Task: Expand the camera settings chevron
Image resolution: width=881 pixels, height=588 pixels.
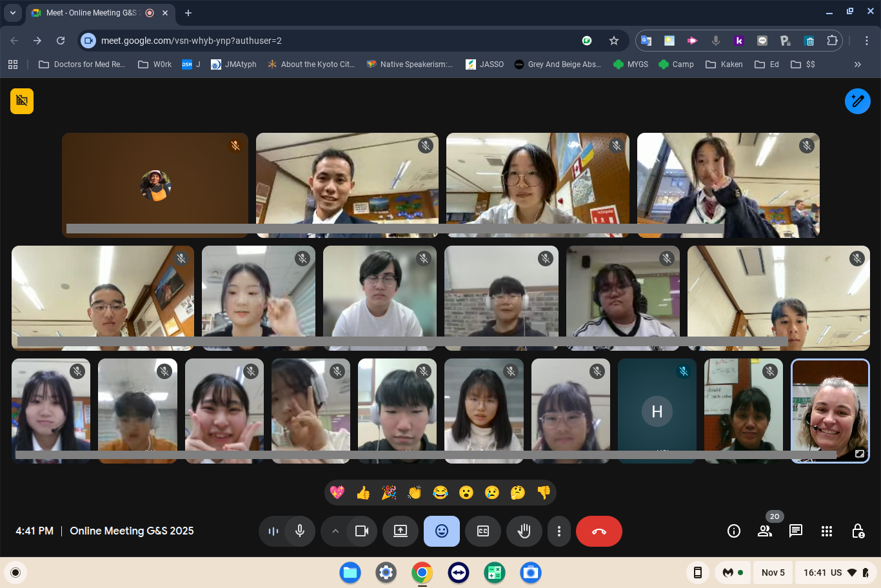Action: click(x=335, y=531)
